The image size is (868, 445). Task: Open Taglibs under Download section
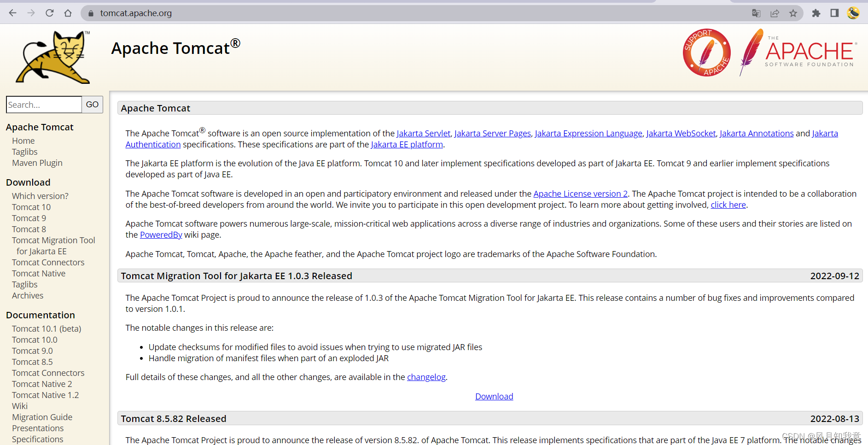coord(25,284)
